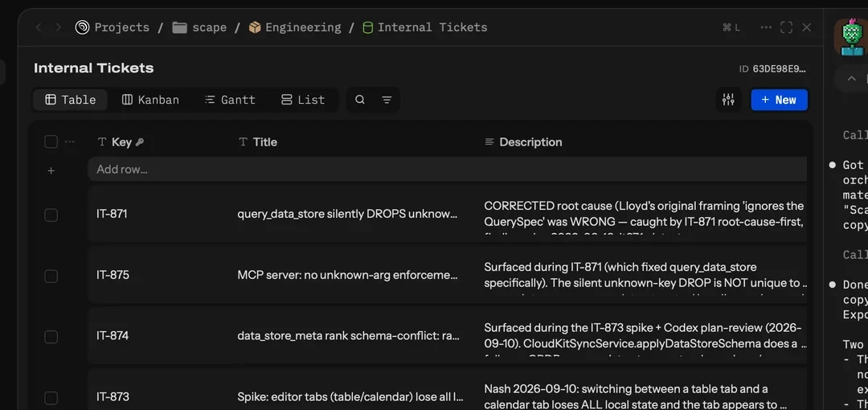Click the Add row input field
Image resolution: width=868 pixels, height=410 pixels.
[447, 169]
